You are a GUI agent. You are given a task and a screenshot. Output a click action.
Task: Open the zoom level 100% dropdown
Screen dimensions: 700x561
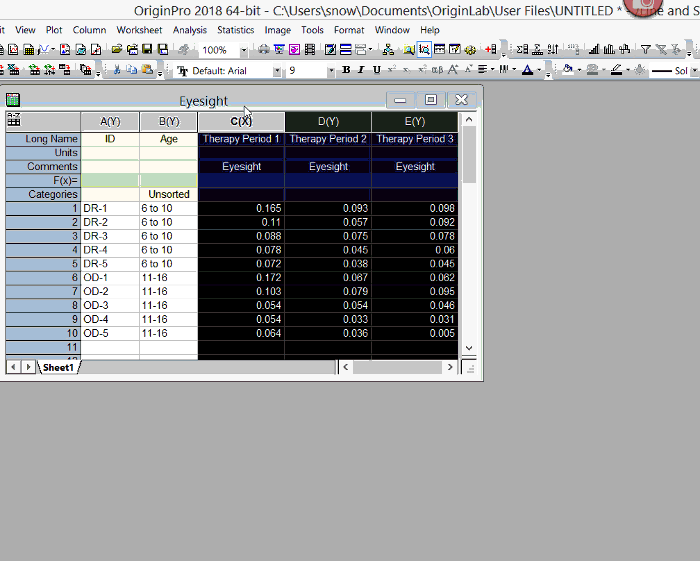pos(243,50)
